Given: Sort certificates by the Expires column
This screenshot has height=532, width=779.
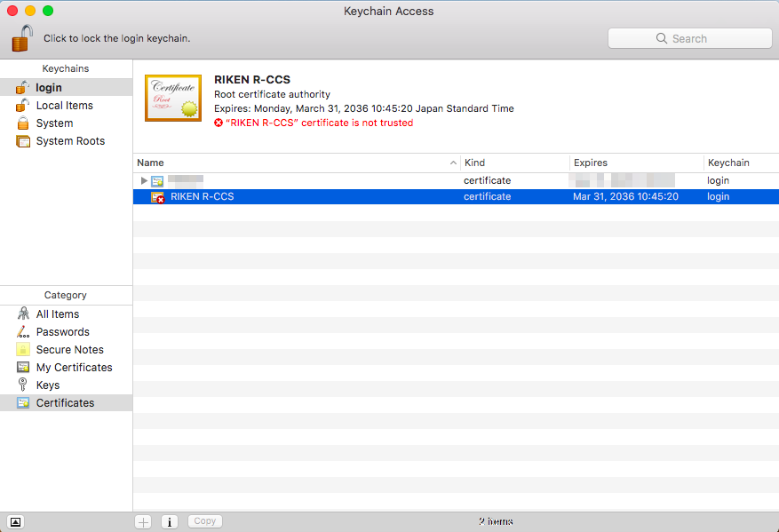Looking at the screenshot, I should point(592,163).
